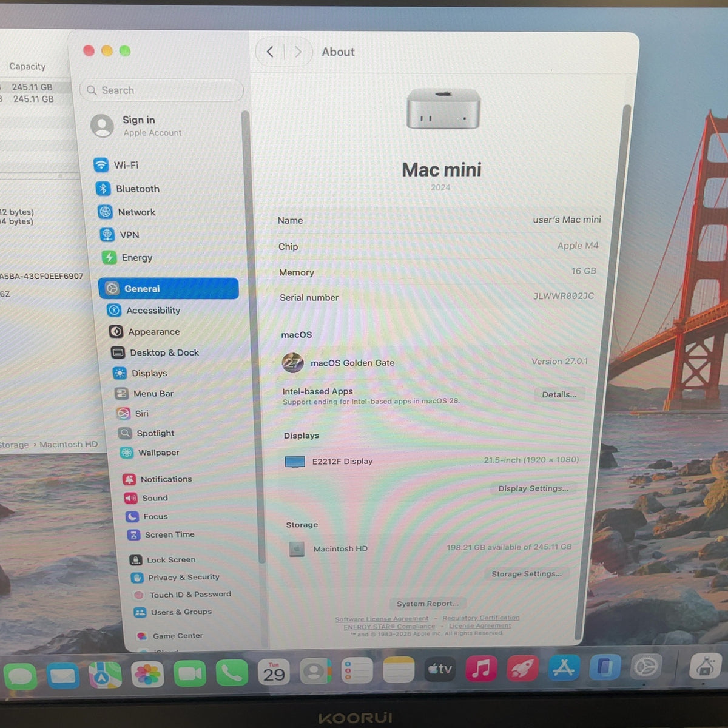728x728 pixels.
Task: Open Notifications settings icon
Action: tap(129, 479)
